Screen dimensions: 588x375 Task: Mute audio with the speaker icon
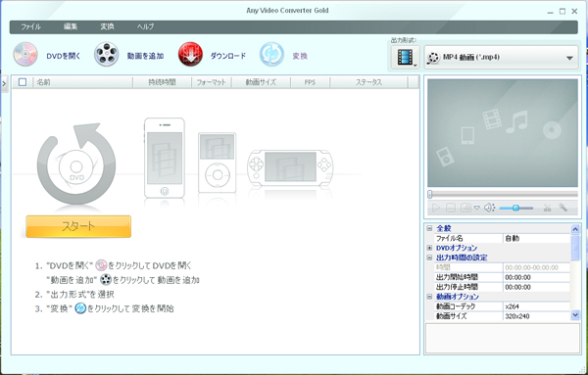click(x=489, y=208)
